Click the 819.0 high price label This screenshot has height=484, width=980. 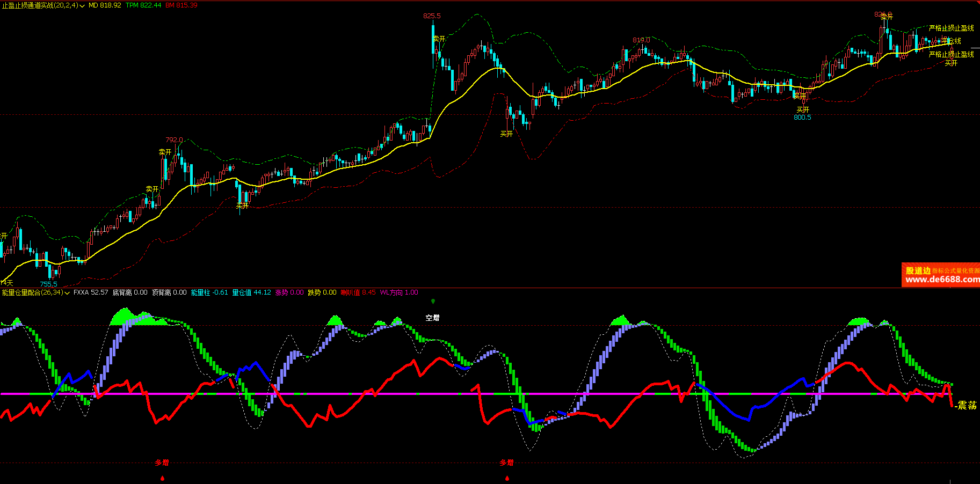tap(641, 40)
